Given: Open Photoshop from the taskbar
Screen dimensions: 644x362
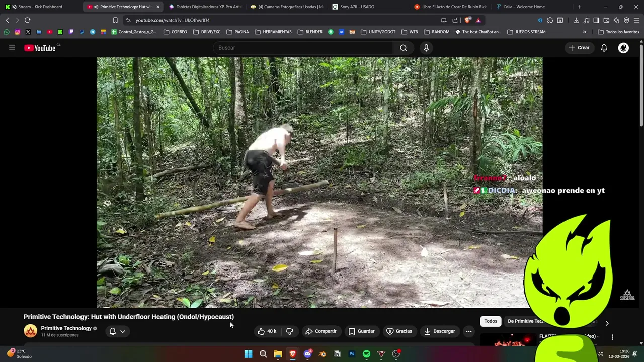Looking at the screenshot, I should pyautogui.click(x=352, y=354).
